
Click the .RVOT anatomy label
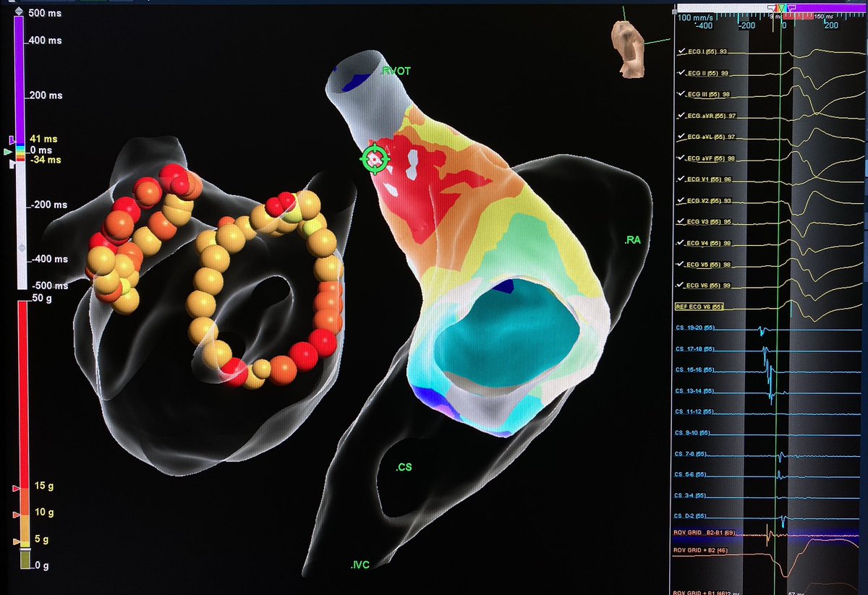[x=396, y=72]
